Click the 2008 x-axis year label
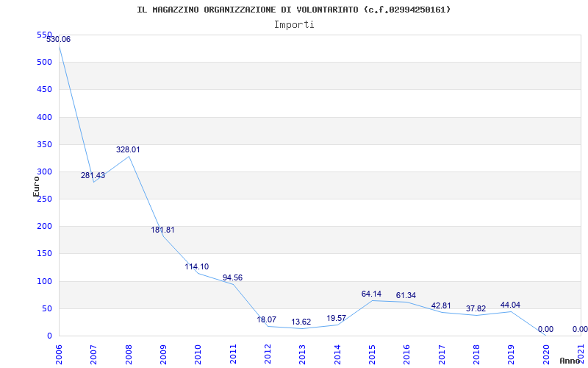588x368 pixels. pyautogui.click(x=128, y=354)
